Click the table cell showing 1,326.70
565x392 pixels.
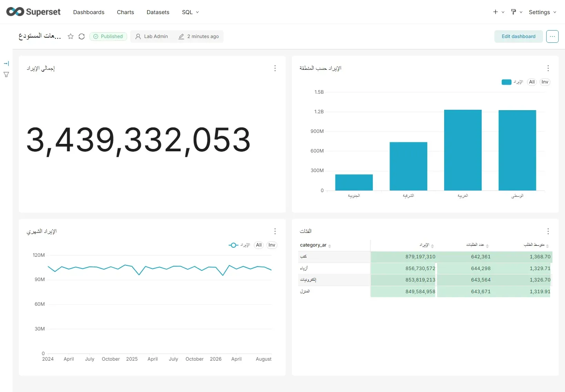click(x=522, y=280)
